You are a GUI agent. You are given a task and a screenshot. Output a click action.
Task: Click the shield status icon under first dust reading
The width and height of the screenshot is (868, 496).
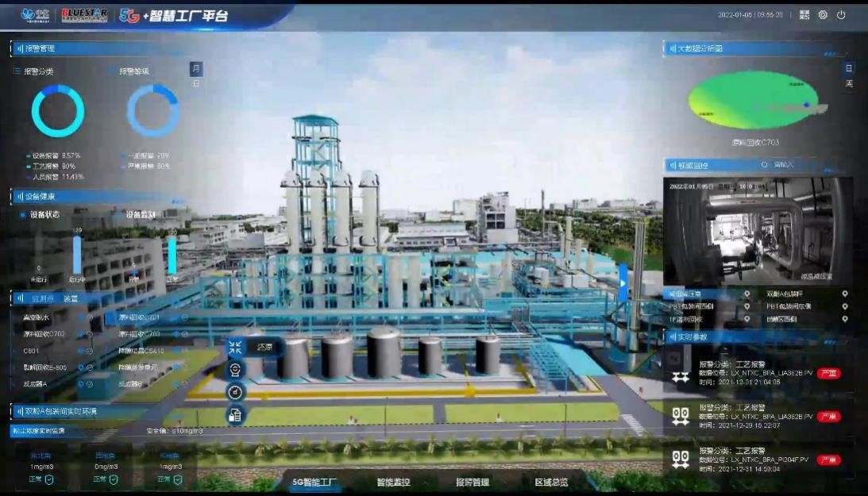(49, 480)
